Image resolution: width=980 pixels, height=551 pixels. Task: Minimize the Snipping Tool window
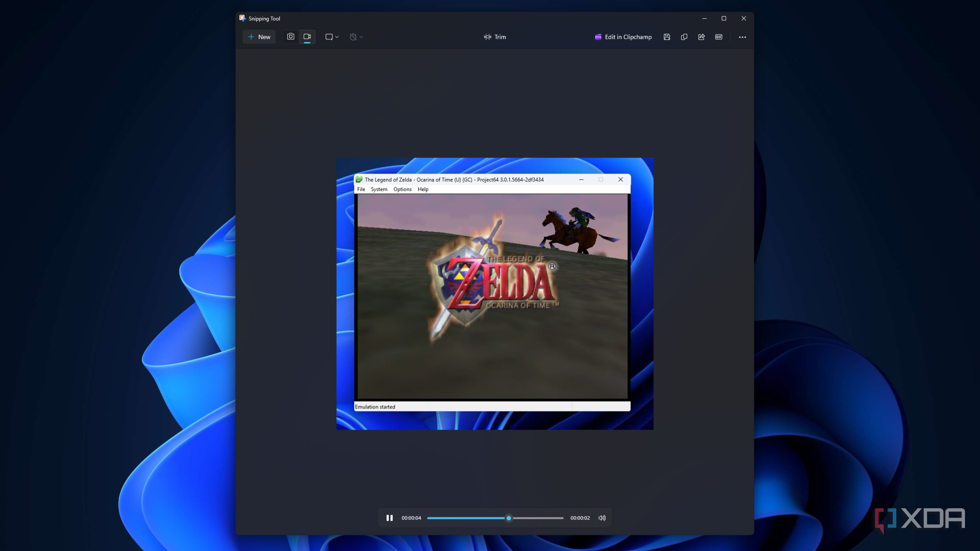(x=704, y=18)
